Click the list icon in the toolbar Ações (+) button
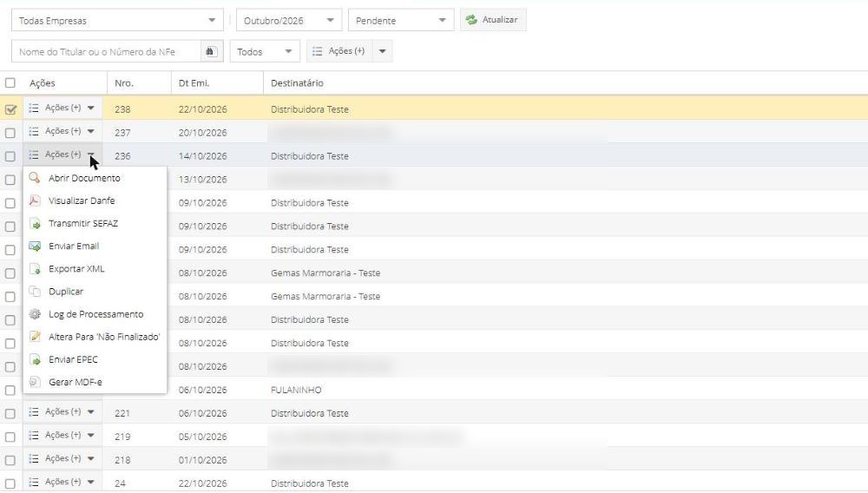The height and width of the screenshot is (493, 868). pyautogui.click(x=317, y=51)
